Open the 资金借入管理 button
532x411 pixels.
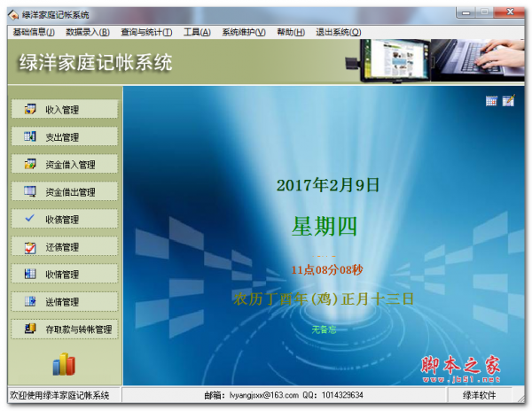[65, 164]
